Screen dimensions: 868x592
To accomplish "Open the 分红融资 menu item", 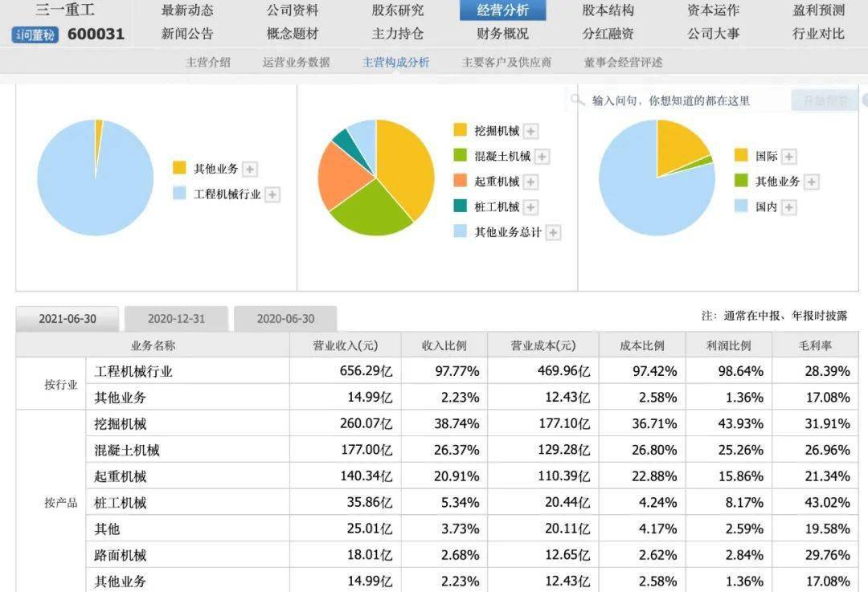I will coord(608,34).
